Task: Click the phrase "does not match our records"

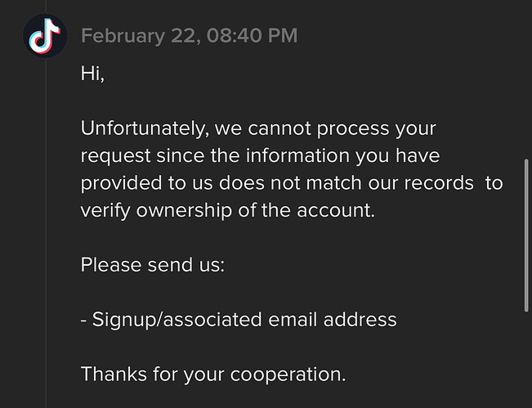Action: (x=346, y=183)
